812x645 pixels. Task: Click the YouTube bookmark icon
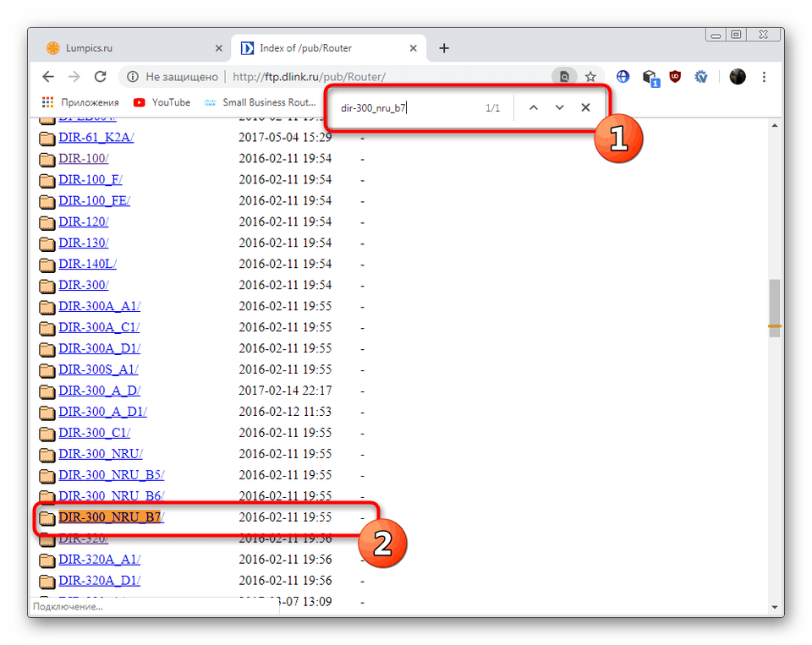pos(139,102)
